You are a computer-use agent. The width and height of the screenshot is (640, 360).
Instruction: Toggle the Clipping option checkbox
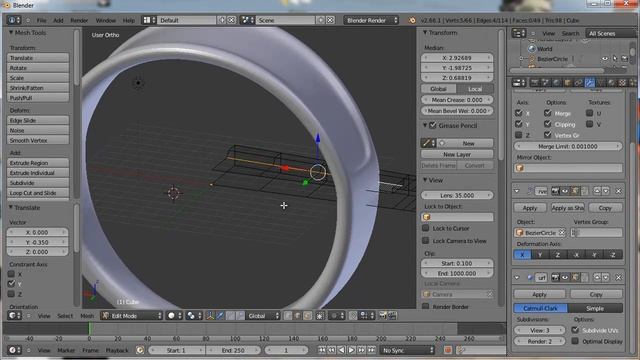(x=548, y=124)
